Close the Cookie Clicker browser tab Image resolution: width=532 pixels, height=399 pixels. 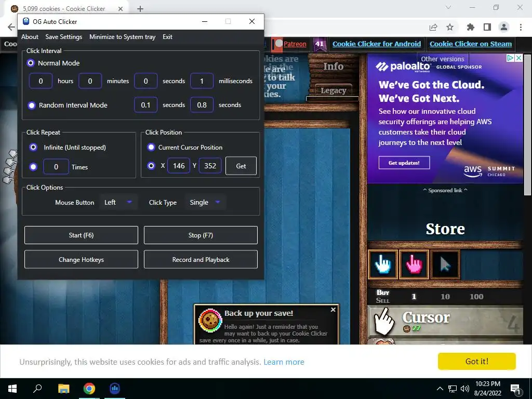click(x=121, y=9)
